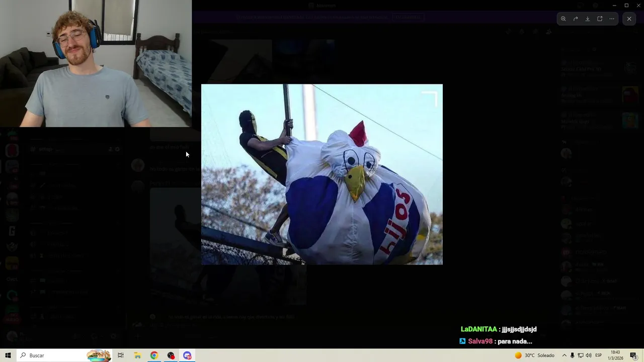Open the clock showing 18:43

615,355
